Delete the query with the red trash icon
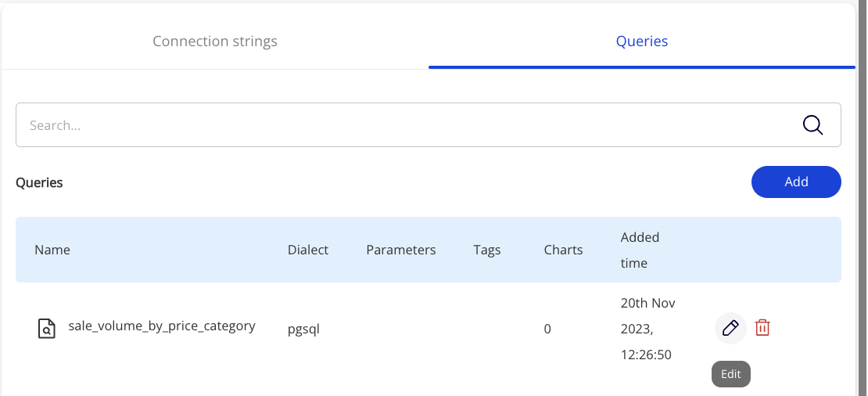Viewport: 868px width, 396px height. click(762, 328)
